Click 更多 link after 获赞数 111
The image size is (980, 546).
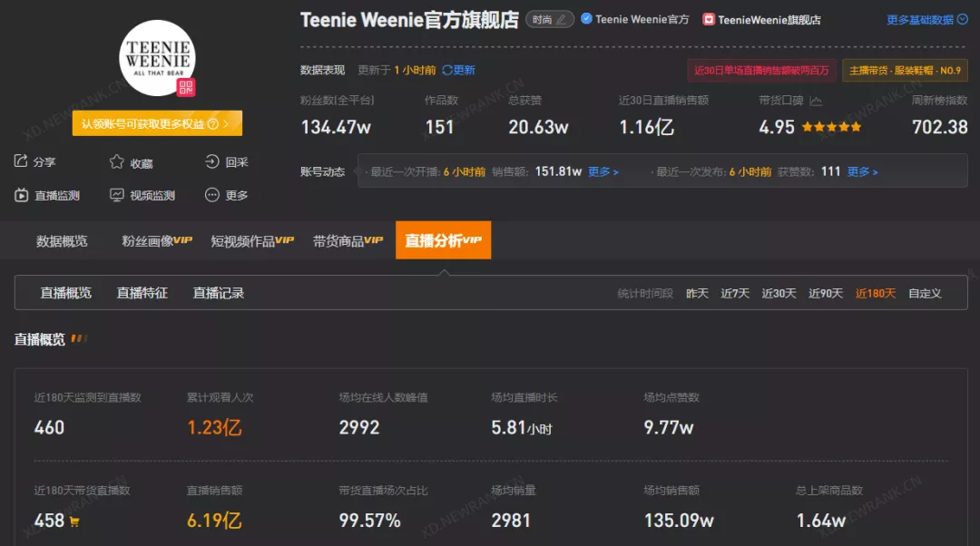coord(863,171)
